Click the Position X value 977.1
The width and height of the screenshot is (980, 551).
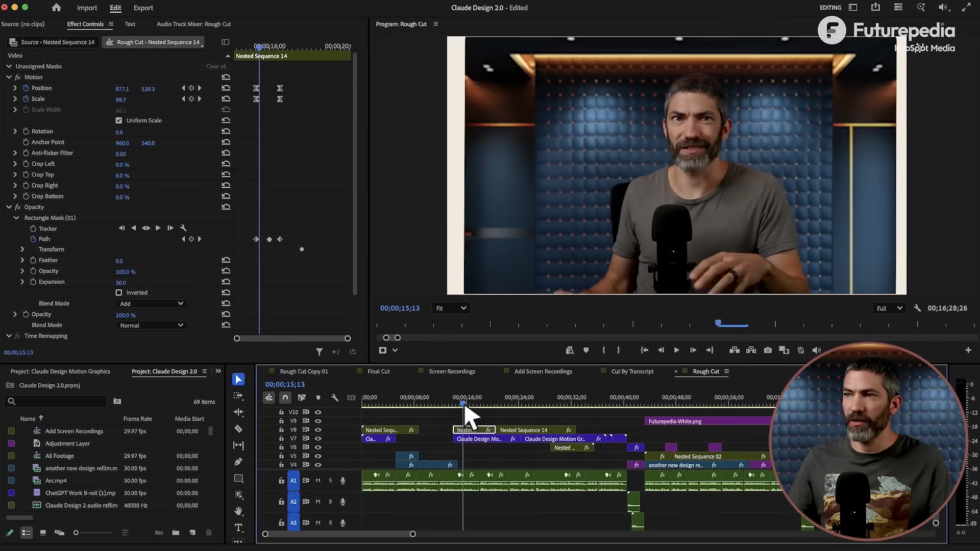point(122,89)
